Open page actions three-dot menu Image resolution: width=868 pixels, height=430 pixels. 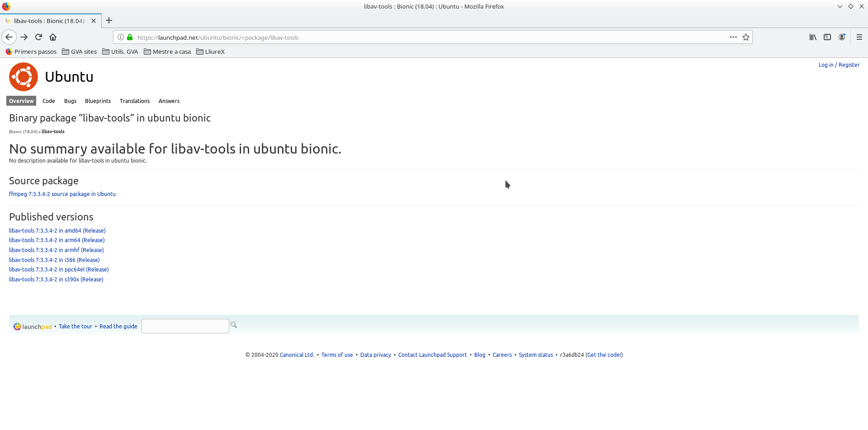(x=733, y=37)
